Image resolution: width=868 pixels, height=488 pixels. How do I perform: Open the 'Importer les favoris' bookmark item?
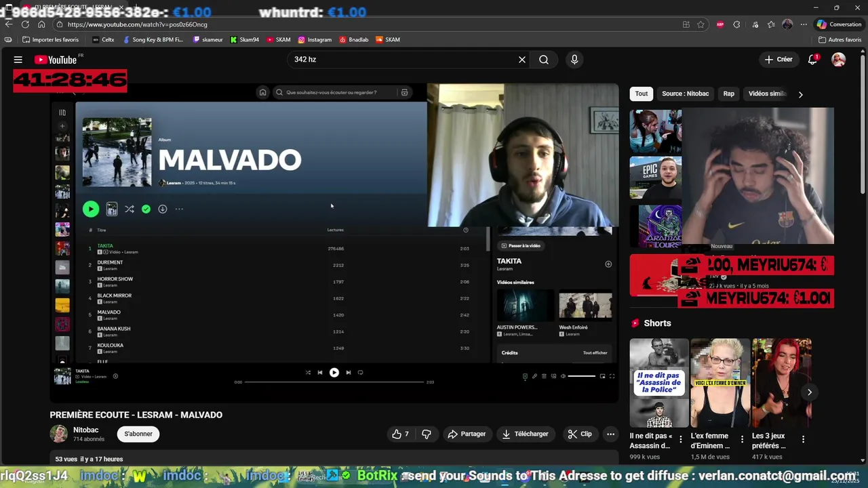(x=51, y=40)
